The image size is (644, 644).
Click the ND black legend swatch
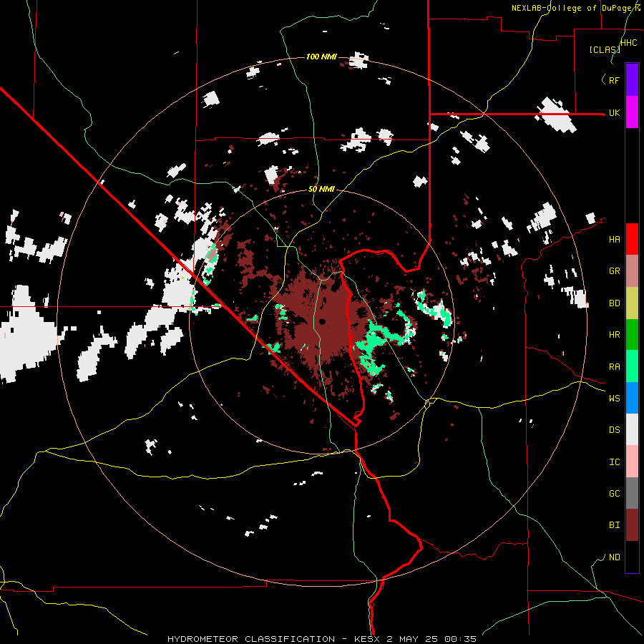(632, 557)
